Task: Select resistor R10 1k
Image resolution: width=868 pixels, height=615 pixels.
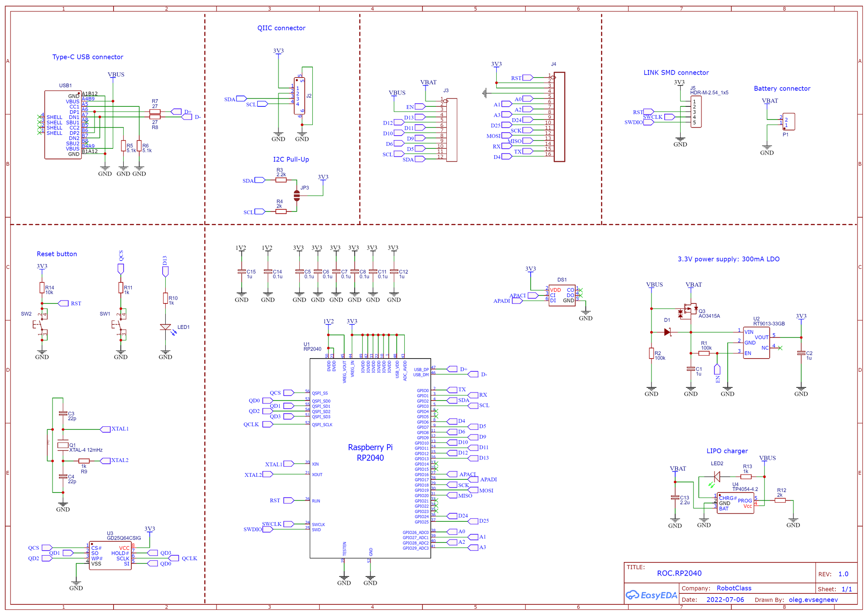Action: 165,298
